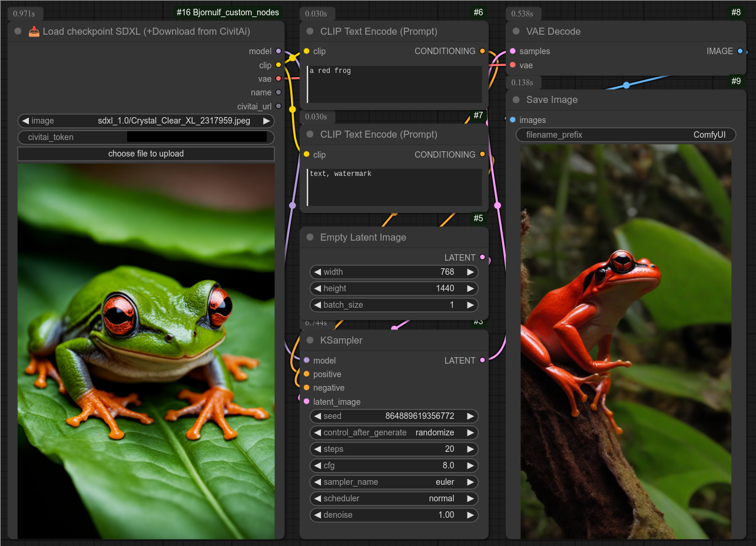756x546 pixels.
Task: Click the denoise value slider field
Action: tap(393, 515)
